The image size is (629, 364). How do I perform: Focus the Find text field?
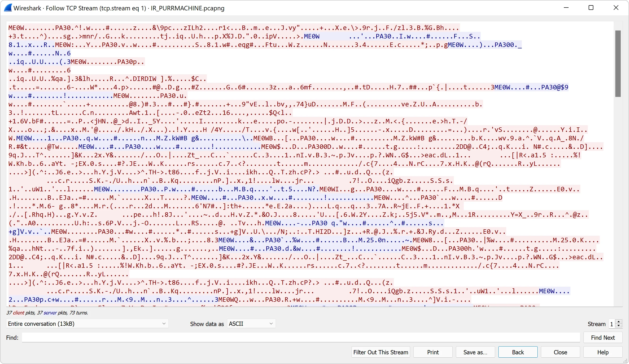click(301, 338)
